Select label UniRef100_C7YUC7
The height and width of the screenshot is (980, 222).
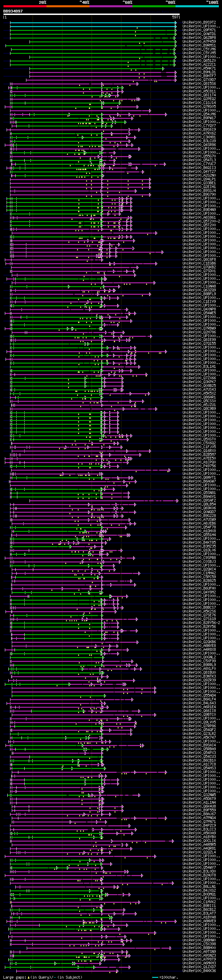click(199, 164)
